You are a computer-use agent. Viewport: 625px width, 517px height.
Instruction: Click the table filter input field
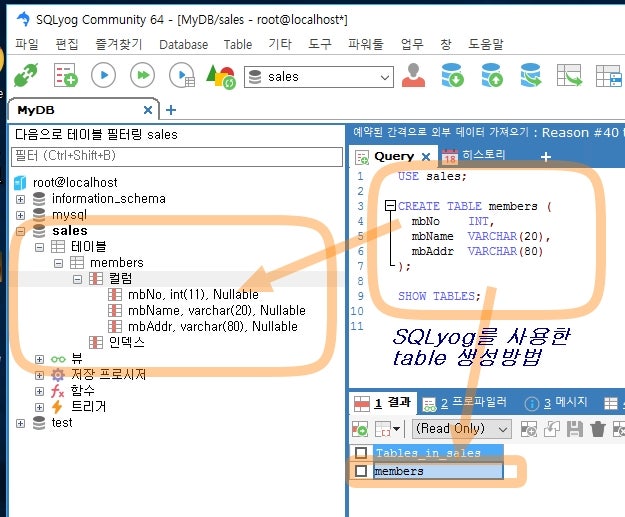pos(177,156)
